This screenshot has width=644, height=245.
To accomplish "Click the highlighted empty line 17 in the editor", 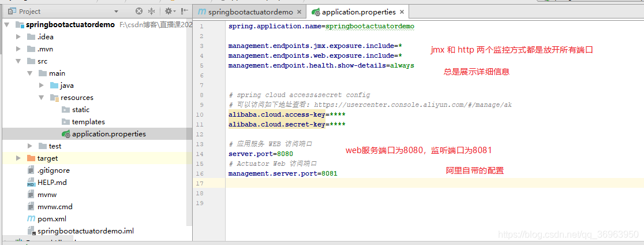I will tap(435, 183).
